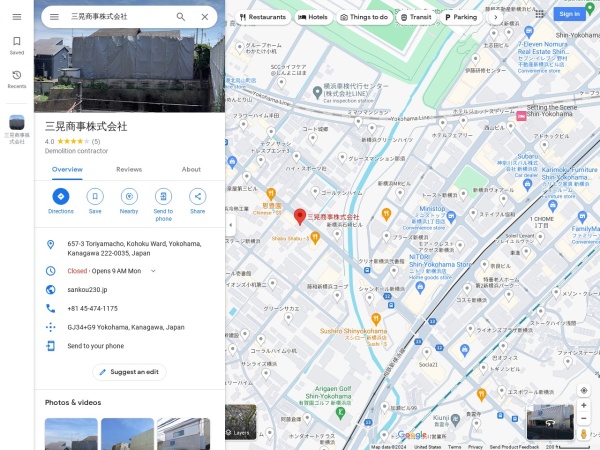Switch to the Reviews tab

coord(129,169)
